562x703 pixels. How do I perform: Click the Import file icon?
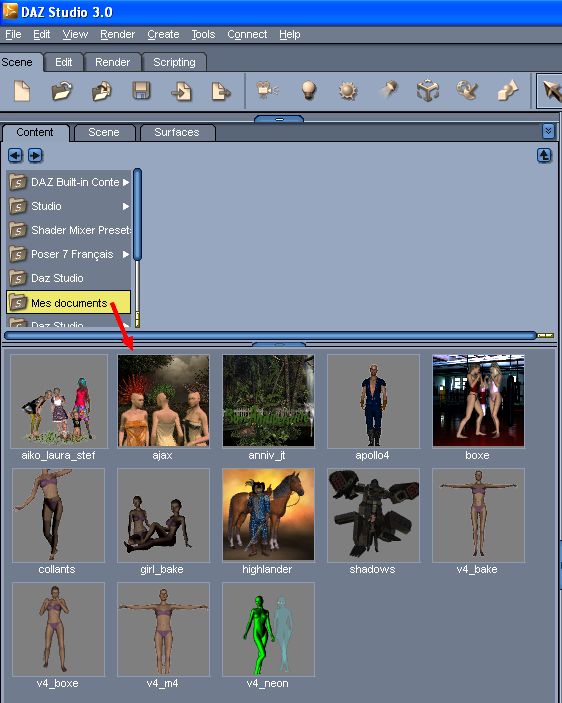[181, 91]
